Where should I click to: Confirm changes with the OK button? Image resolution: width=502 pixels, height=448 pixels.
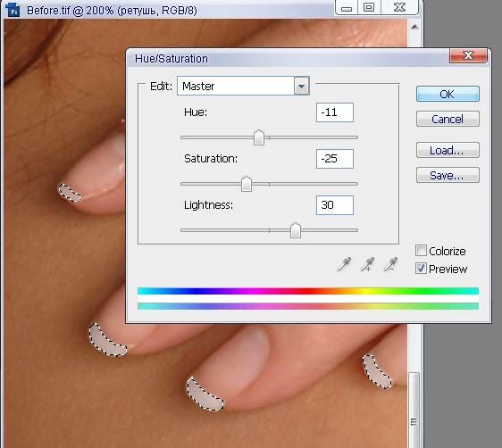tap(448, 94)
